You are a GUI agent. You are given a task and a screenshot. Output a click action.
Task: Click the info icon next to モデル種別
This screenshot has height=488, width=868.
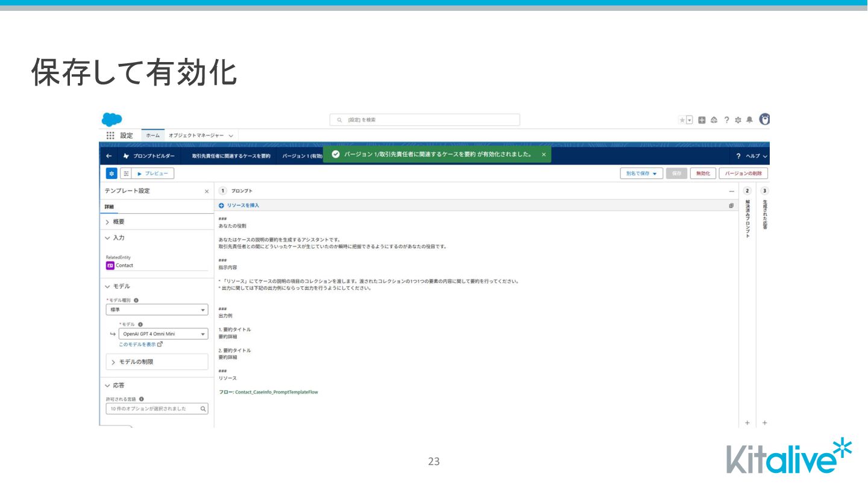(136, 300)
